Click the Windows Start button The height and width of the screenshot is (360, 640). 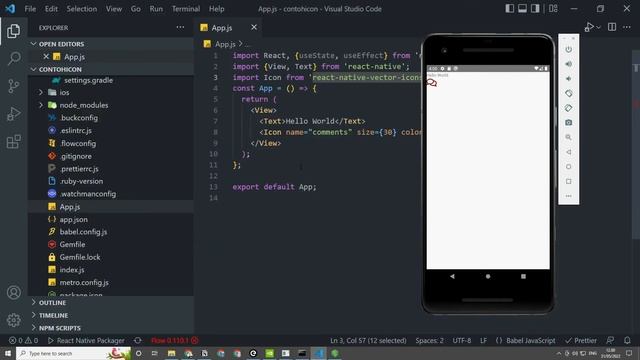8,353
